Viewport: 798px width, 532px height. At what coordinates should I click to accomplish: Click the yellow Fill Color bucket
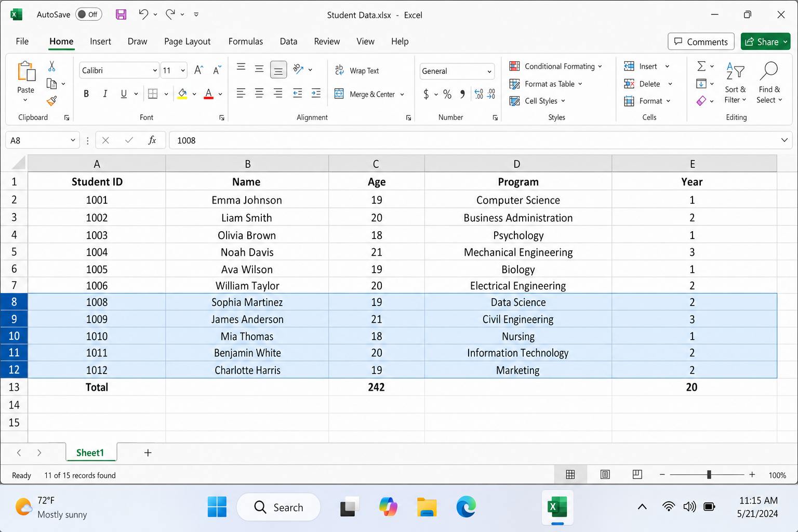pos(182,94)
